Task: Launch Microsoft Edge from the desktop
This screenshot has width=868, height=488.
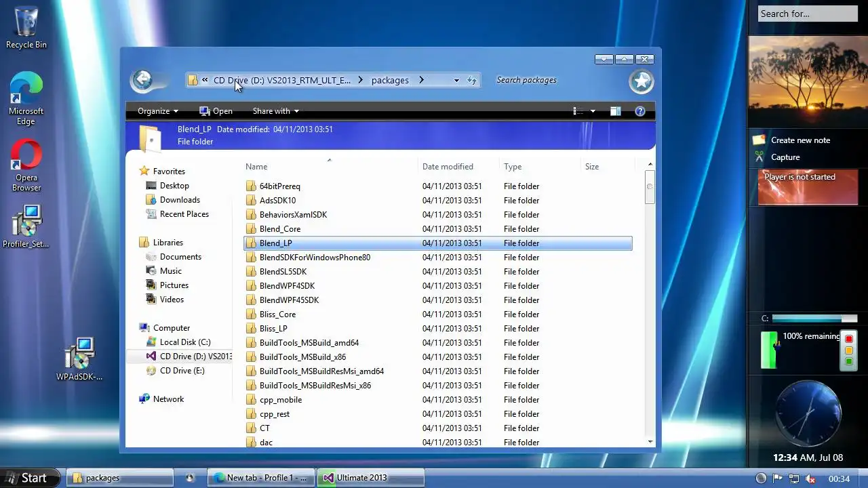Action: point(26,98)
